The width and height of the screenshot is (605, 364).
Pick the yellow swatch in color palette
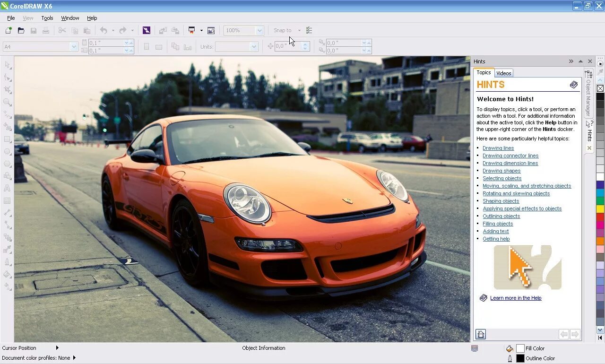(x=600, y=208)
